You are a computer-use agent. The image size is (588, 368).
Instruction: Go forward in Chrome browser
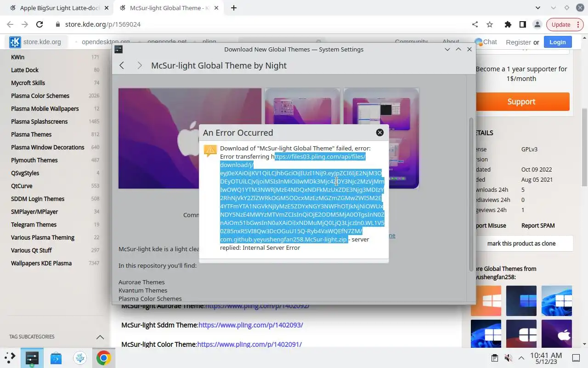[x=25, y=24]
